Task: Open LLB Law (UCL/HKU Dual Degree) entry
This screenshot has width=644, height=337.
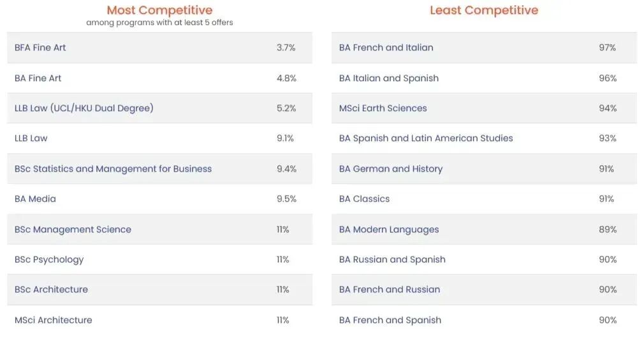Action: pyautogui.click(x=84, y=109)
